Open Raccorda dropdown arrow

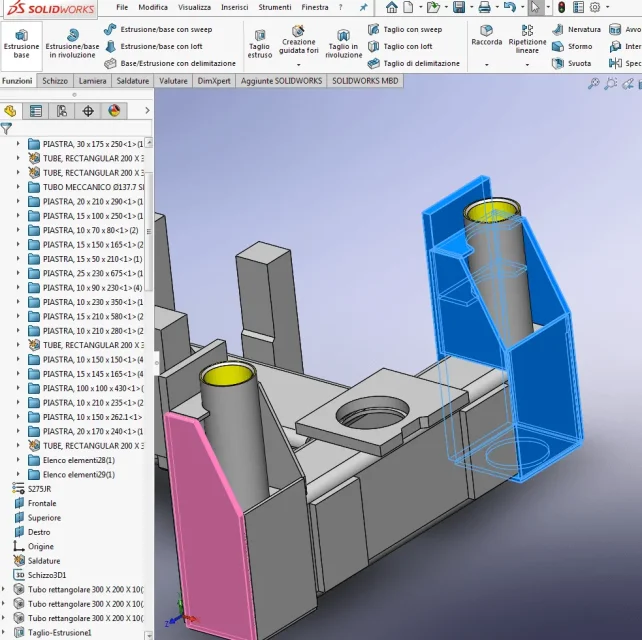click(486, 65)
